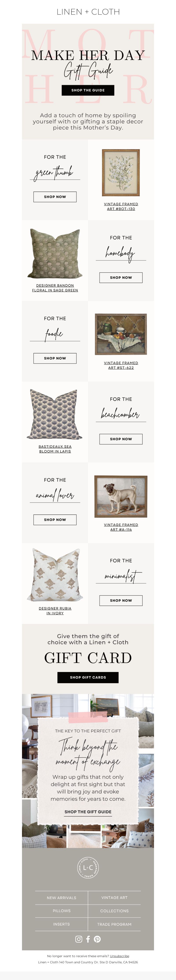Open Designer Bandon Floral in Sage Green link
This screenshot has height=980, width=176.
pyautogui.click(x=55, y=288)
